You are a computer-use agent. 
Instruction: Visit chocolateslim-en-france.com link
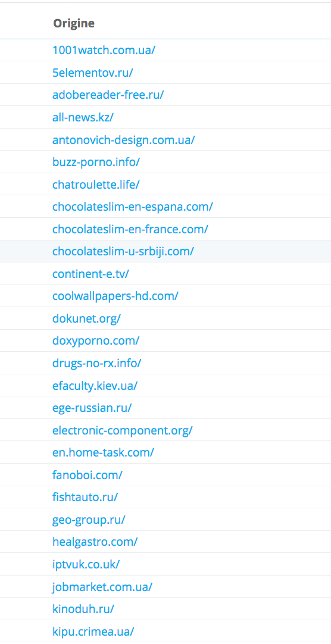(x=130, y=229)
